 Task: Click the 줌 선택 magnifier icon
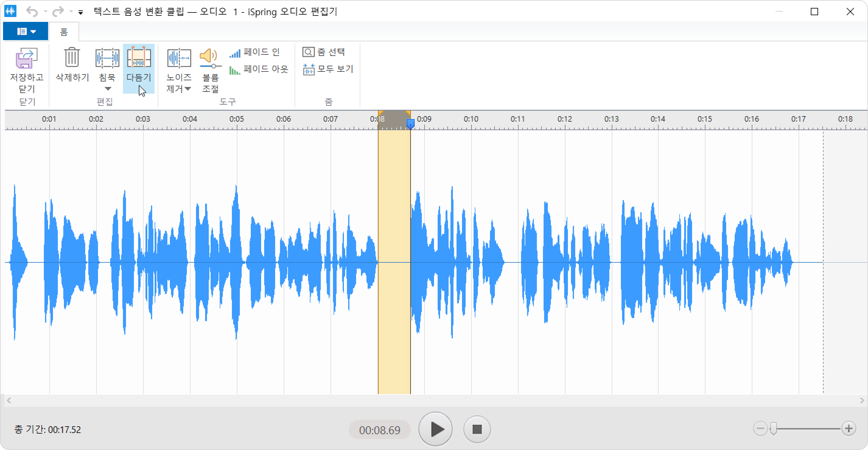(308, 52)
